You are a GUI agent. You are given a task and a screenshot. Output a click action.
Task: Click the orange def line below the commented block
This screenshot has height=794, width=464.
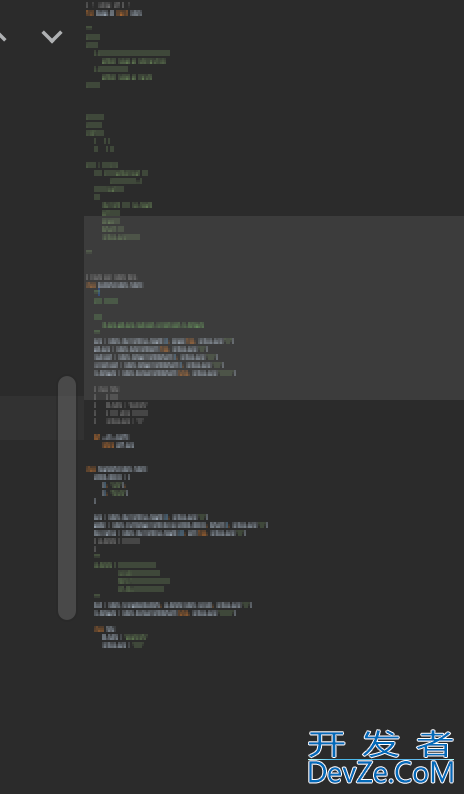[112, 437]
